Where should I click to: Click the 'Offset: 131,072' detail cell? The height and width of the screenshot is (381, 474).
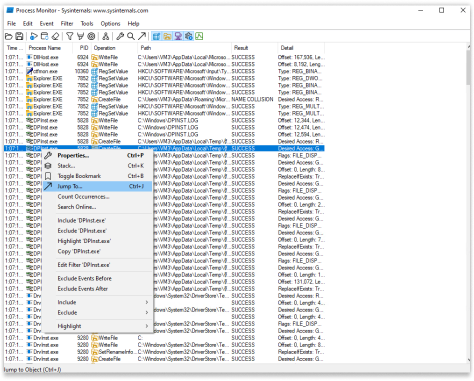[301, 282]
